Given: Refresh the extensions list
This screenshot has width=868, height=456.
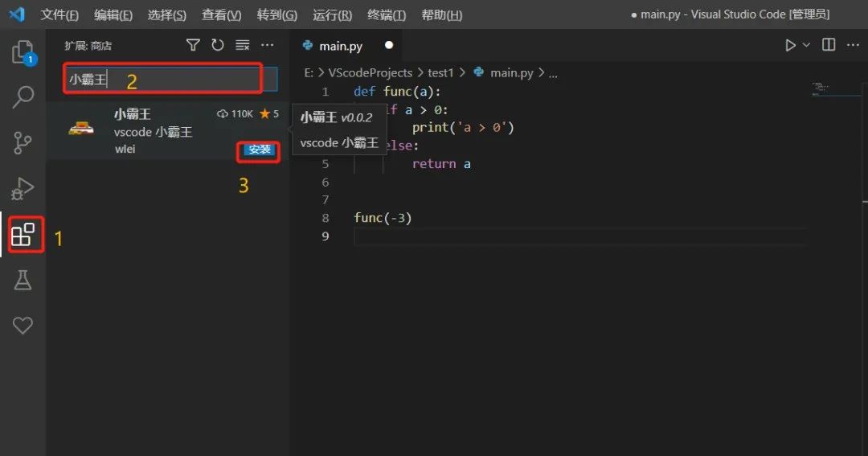Looking at the screenshot, I should tap(218, 45).
